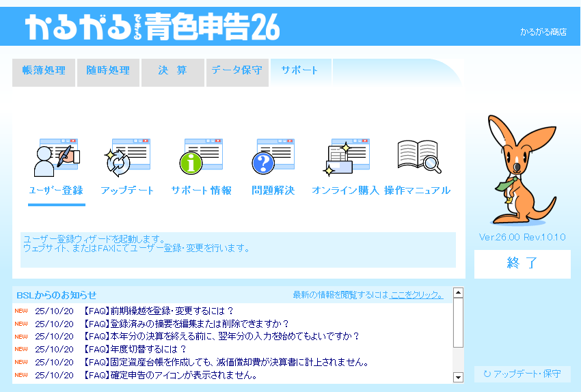Open the データ保守 tab
Screen dimensions: 581x392
tap(237, 71)
